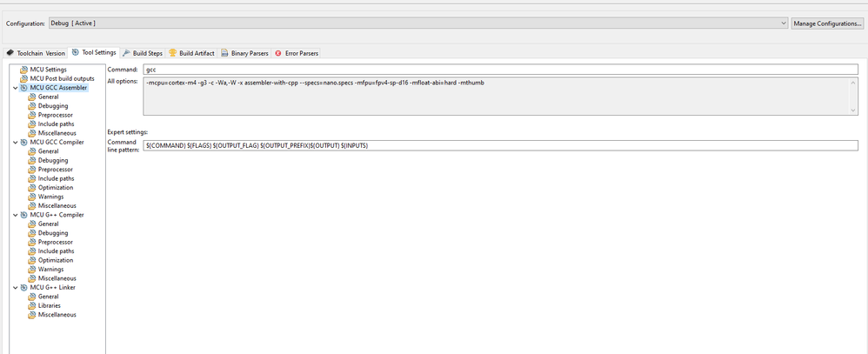Select MCU Post build outputs
The height and width of the screenshot is (354, 868).
tap(62, 78)
